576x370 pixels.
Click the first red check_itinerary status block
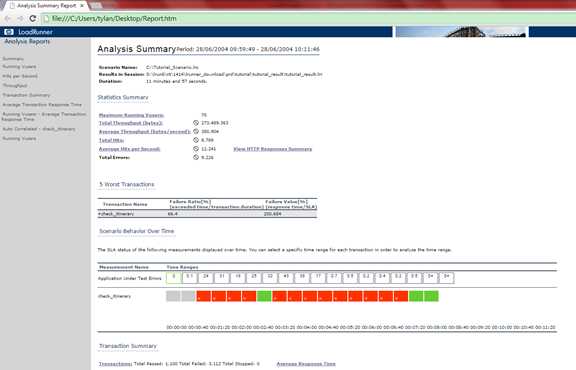pos(203,296)
